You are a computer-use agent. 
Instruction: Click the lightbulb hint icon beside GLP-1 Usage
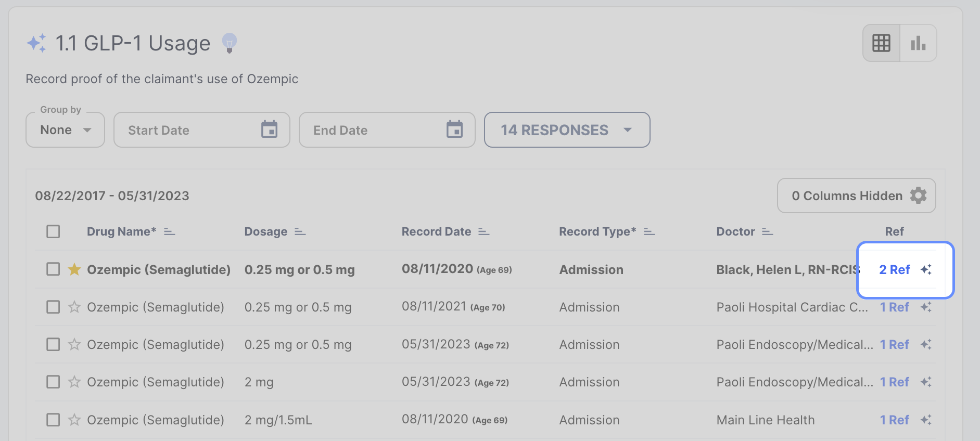(229, 43)
